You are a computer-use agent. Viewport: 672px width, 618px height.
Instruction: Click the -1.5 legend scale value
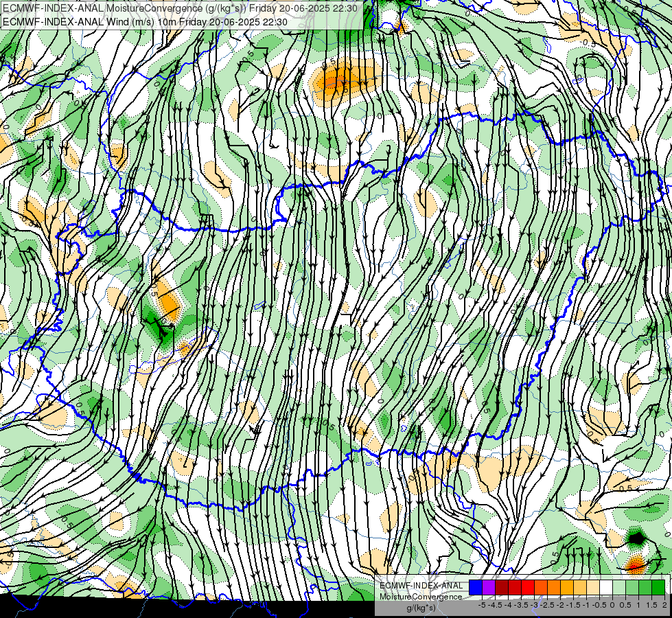573,605
